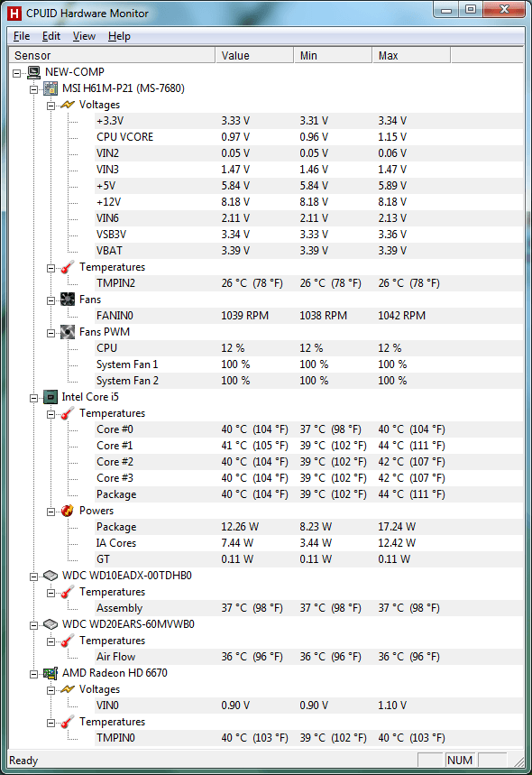
Task: Click the WD10EADX Temperatures thermometer icon
Action: click(x=68, y=592)
